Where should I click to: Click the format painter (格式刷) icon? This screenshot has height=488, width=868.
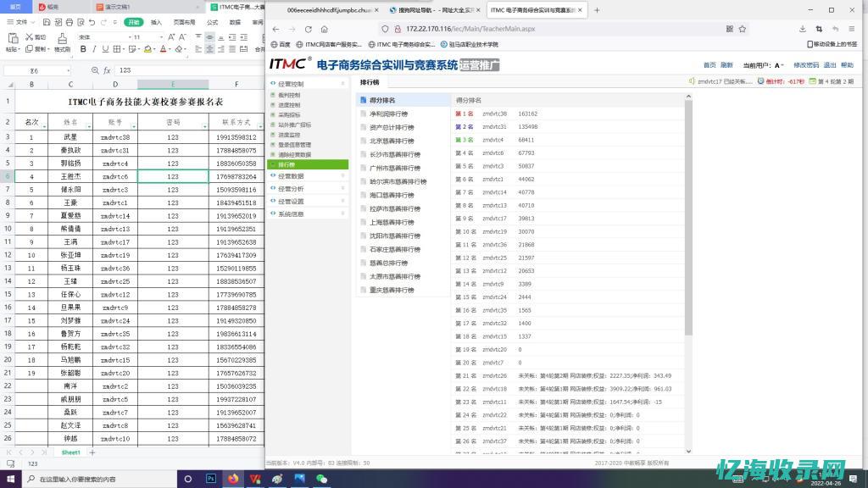coord(62,42)
